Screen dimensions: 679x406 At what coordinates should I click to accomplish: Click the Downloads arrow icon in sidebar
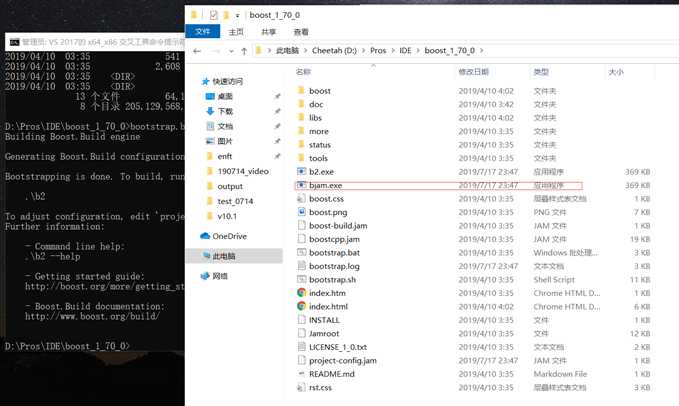click(210, 111)
